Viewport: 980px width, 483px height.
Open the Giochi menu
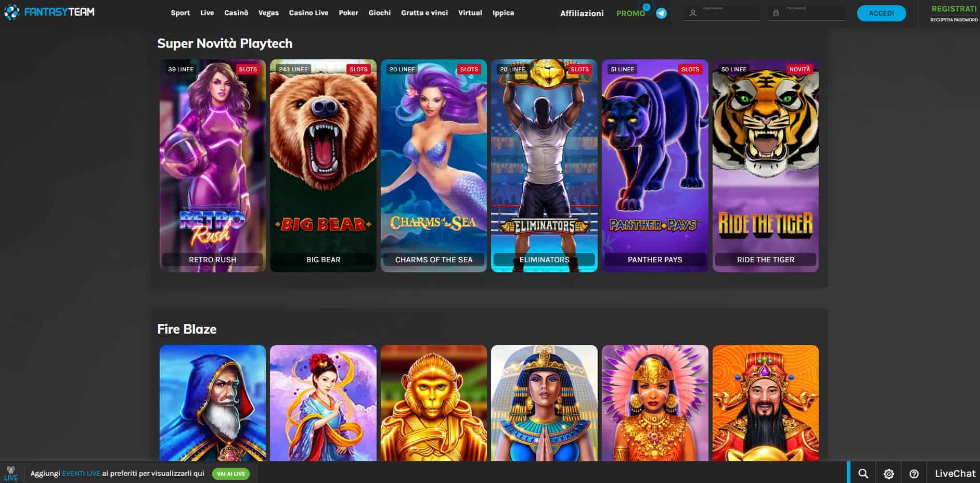click(x=380, y=12)
